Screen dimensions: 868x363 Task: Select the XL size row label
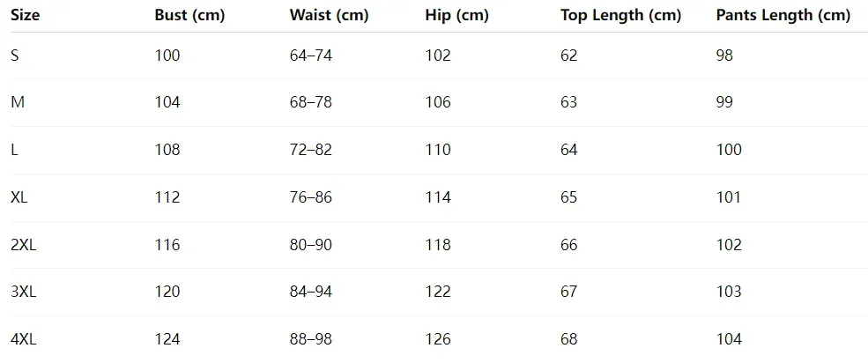19,197
